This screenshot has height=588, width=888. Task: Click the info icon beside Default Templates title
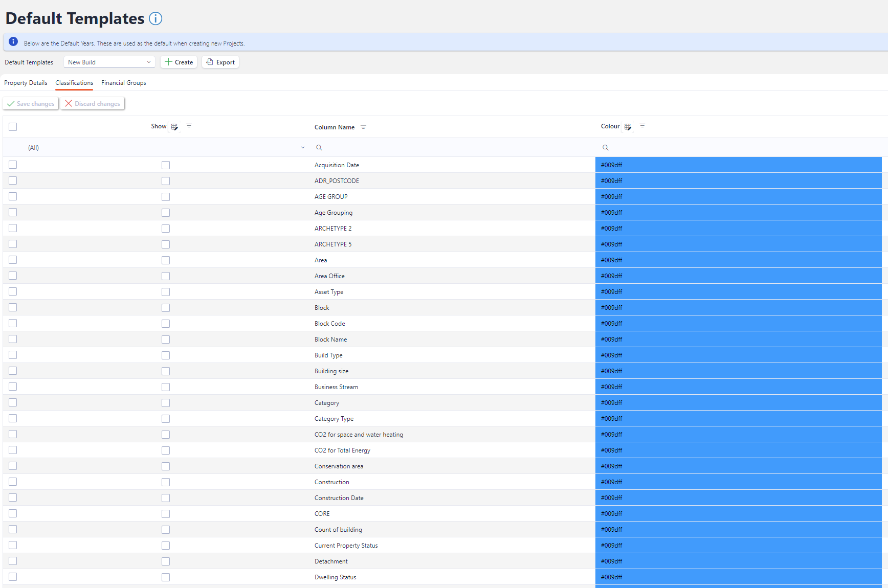coord(156,19)
